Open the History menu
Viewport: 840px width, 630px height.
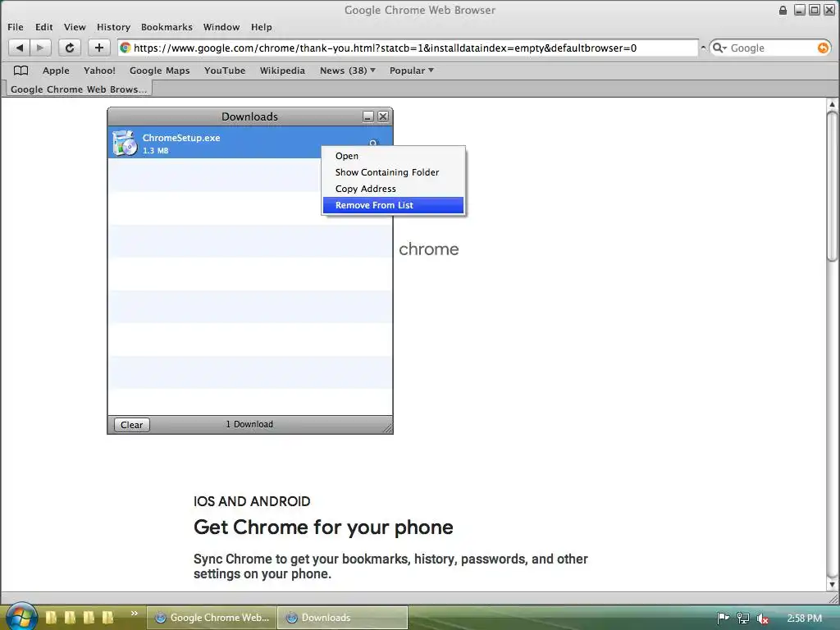point(113,27)
